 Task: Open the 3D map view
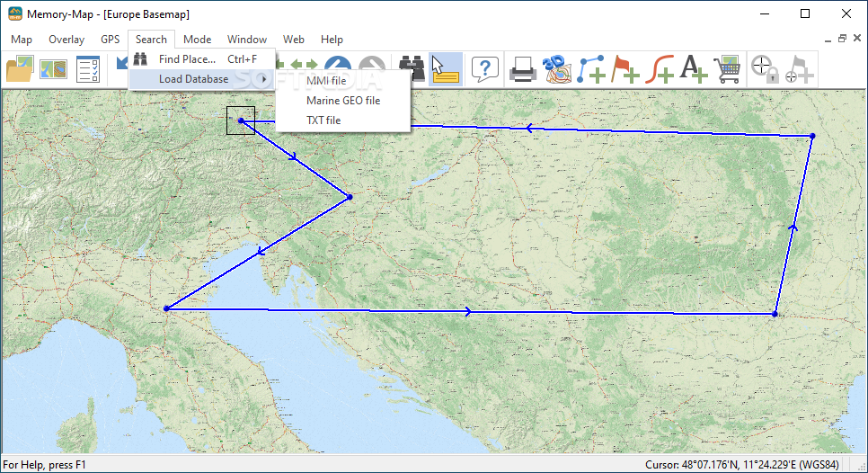(556, 69)
